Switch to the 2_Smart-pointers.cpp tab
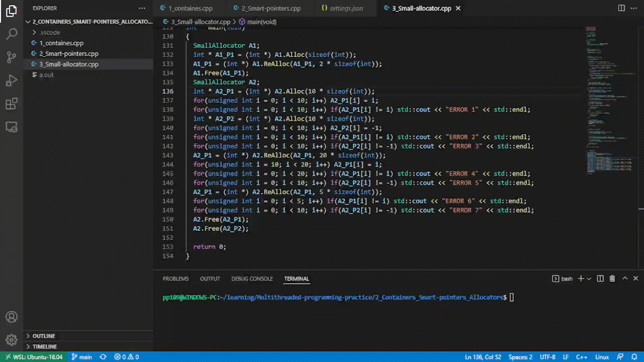 (271, 8)
